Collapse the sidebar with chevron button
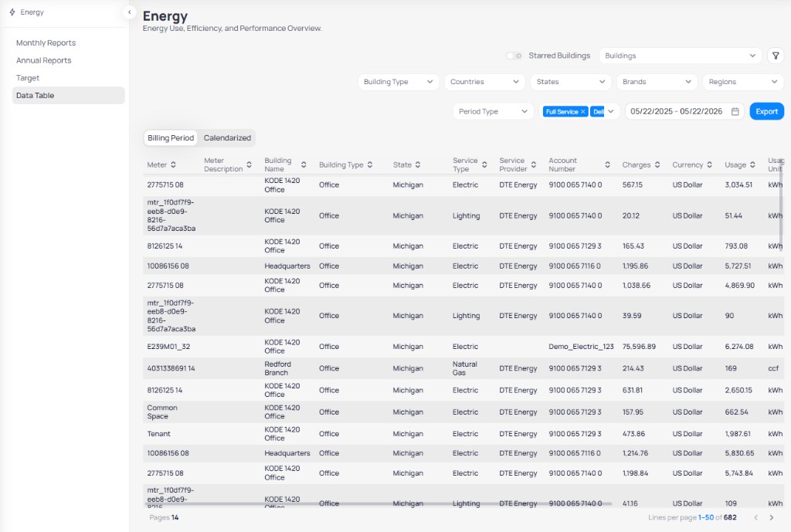 pyautogui.click(x=130, y=12)
